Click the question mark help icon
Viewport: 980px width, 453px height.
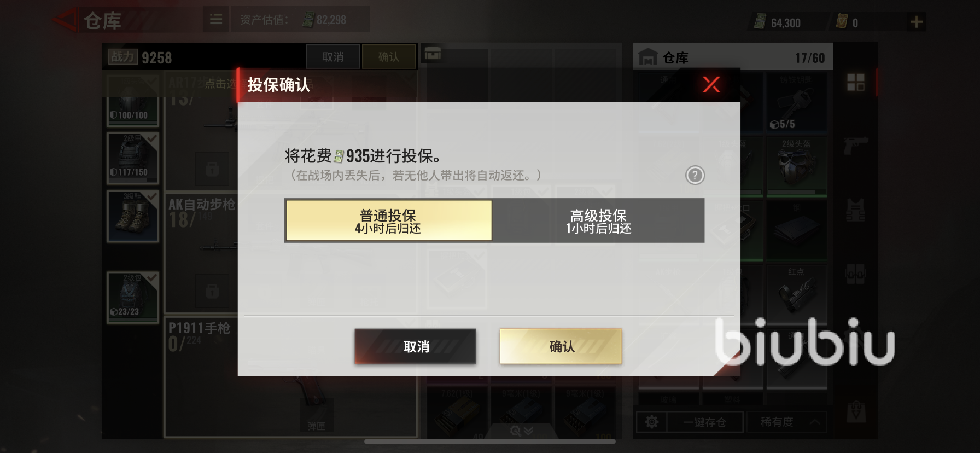point(695,175)
